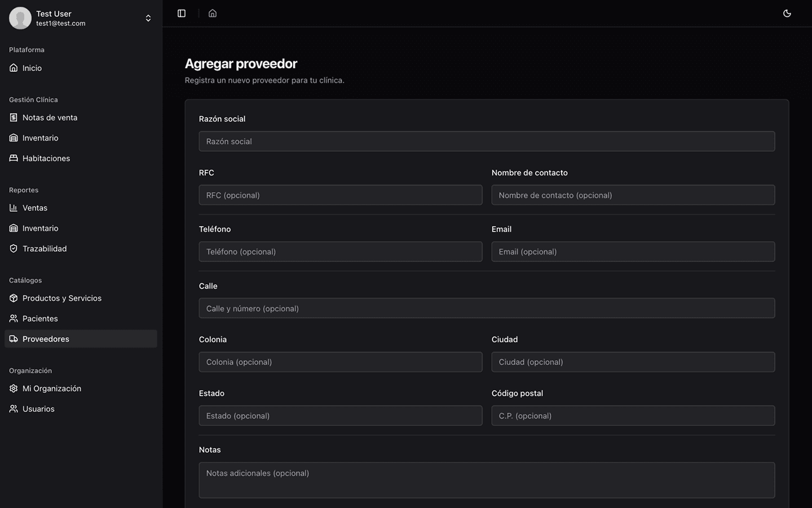Click the Habitaciones bed icon

point(14,158)
